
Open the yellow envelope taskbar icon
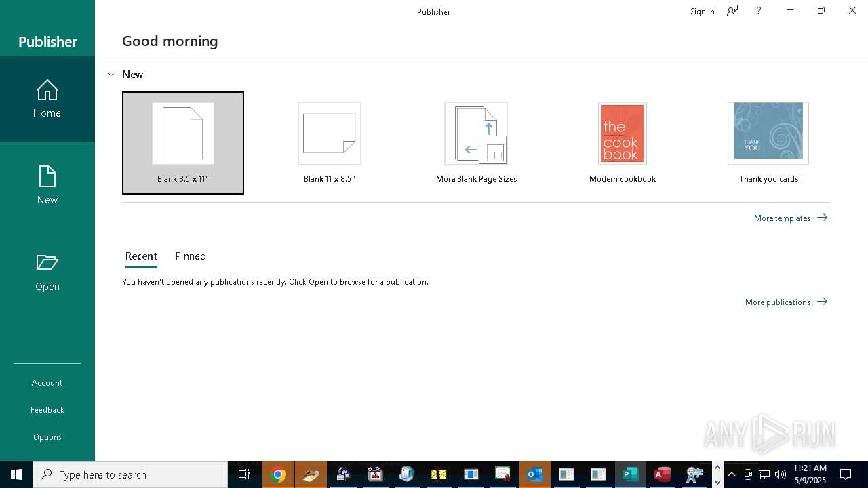[x=439, y=474]
